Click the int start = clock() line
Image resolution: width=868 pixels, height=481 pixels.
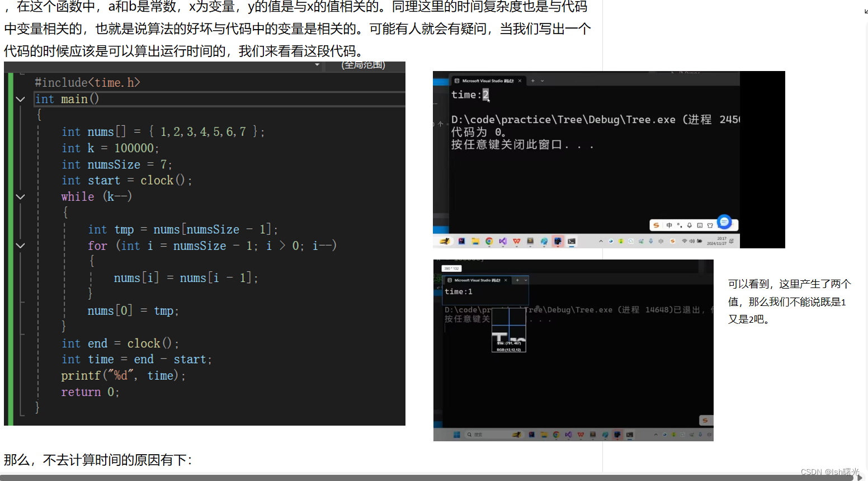pos(127,181)
